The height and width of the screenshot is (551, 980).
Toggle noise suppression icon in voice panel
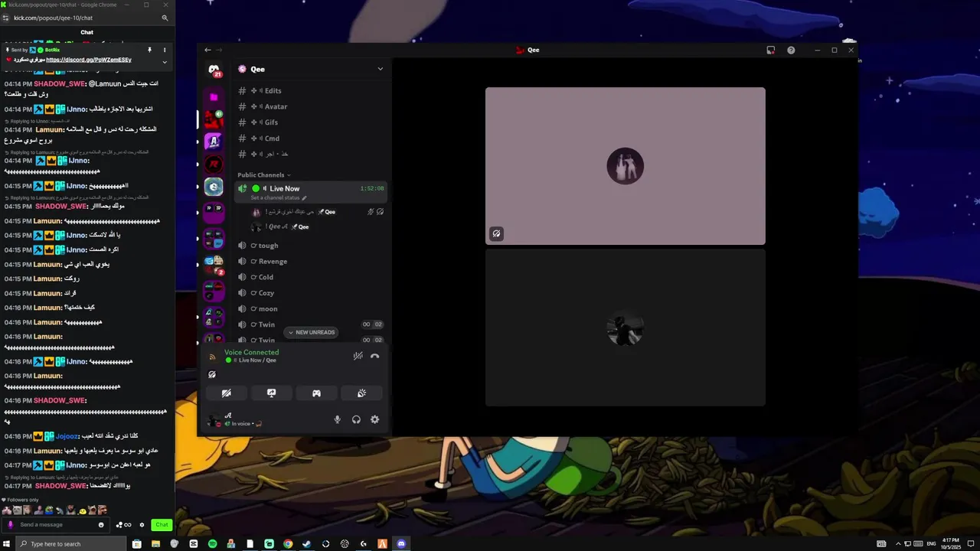click(x=358, y=356)
